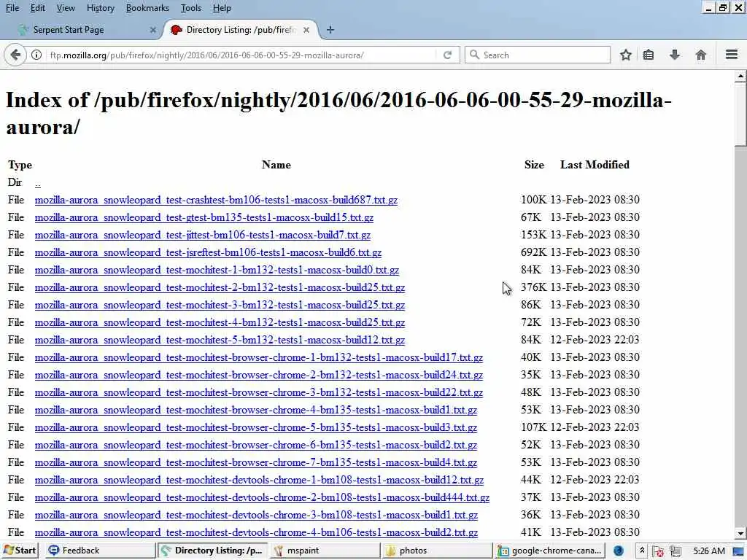Open test-jittest-bm106 build7 file link
Image resolution: width=747 pixels, height=560 pixels.
[203, 236]
